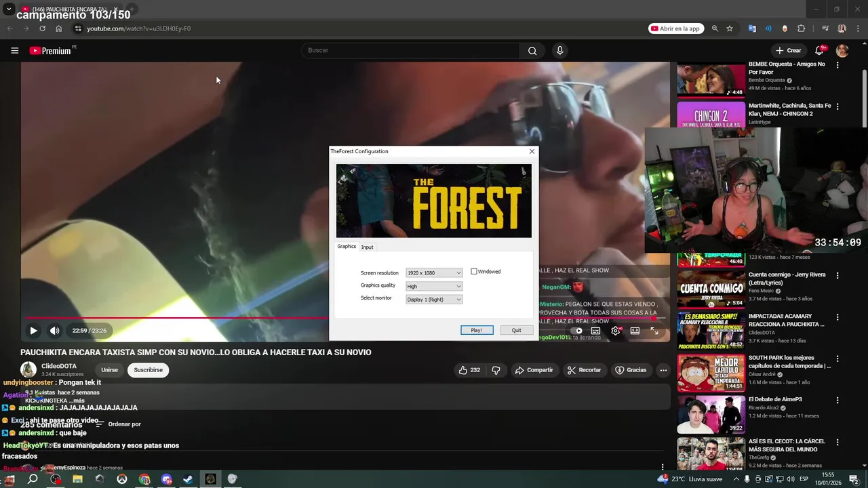Click Play! in TheForest Configuration
This screenshot has width=868, height=488.
(x=477, y=330)
